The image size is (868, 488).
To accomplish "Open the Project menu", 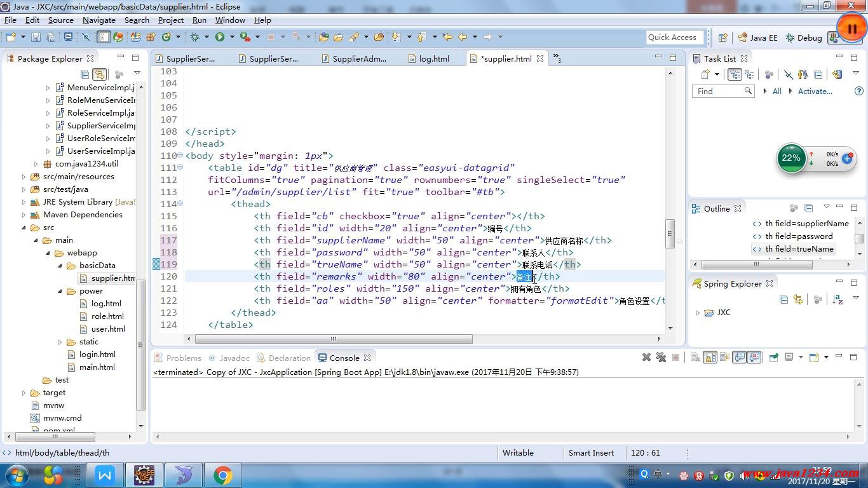I will pos(171,20).
